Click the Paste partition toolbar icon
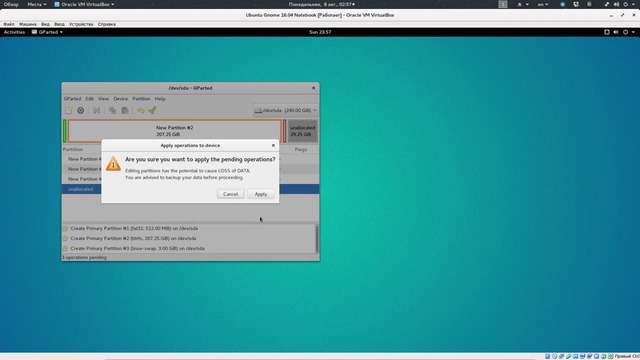 [x=124, y=110]
